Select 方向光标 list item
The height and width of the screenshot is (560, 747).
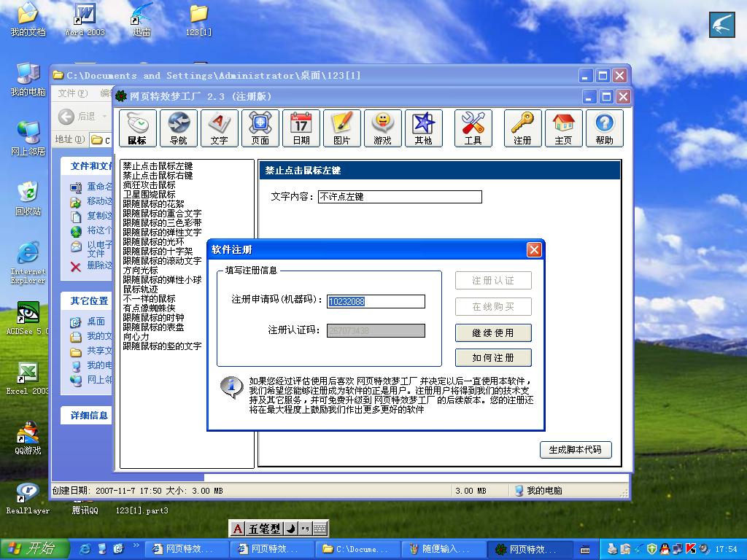140,270
